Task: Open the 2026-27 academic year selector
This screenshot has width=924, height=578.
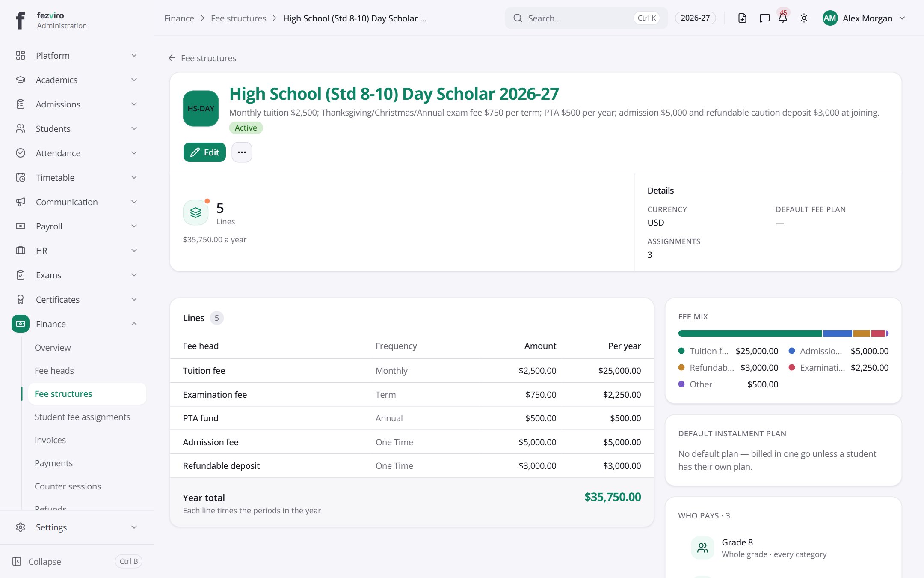Action: (695, 18)
